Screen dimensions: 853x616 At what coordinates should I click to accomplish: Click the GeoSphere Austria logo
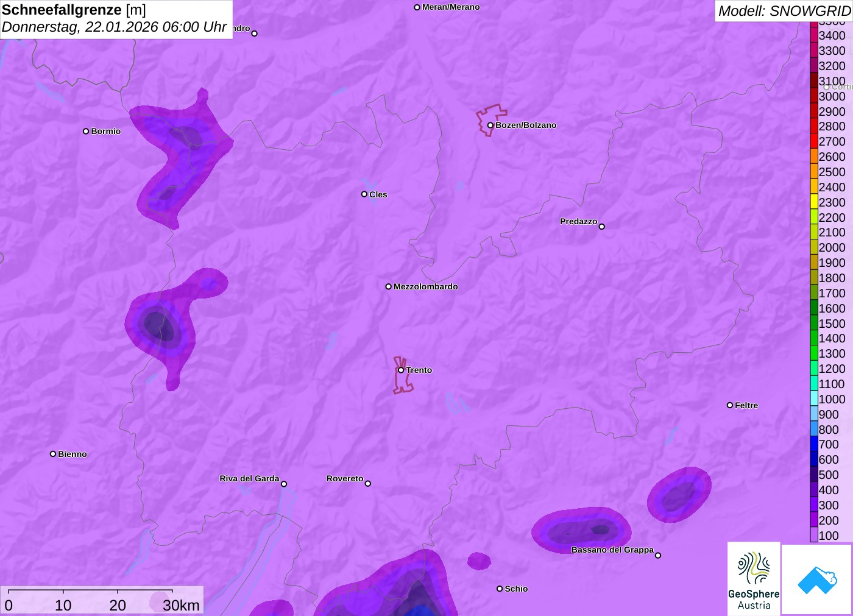pos(754,578)
